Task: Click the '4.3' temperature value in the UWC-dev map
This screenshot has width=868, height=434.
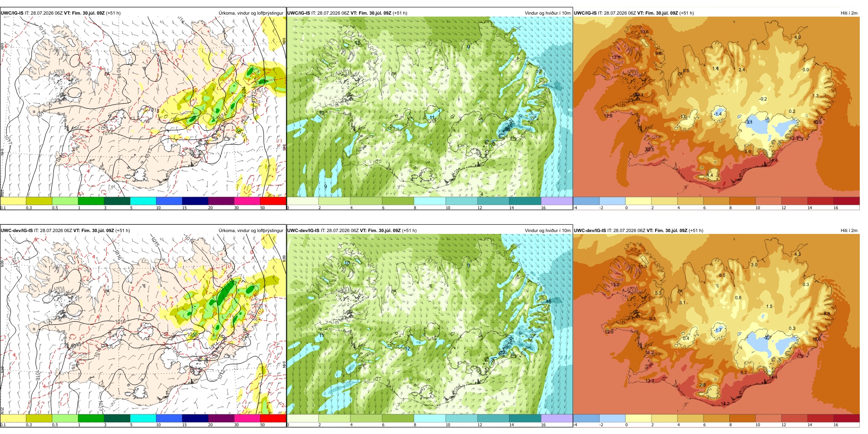Action: (798, 254)
